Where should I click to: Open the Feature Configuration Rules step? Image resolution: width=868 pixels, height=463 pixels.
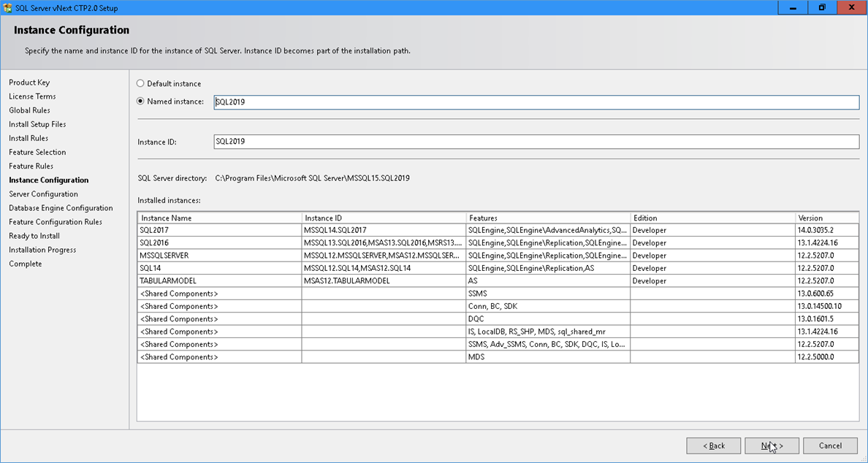pyautogui.click(x=56, y=222)
